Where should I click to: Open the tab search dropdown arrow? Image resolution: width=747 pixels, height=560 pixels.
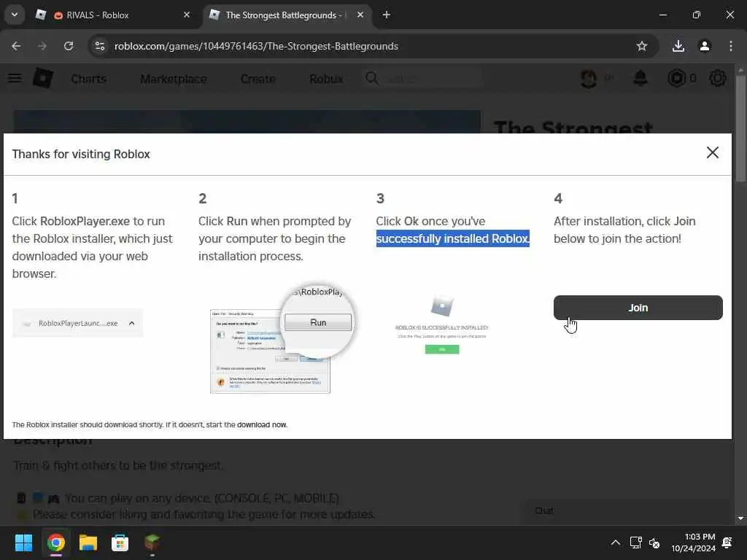click(15, 15)
